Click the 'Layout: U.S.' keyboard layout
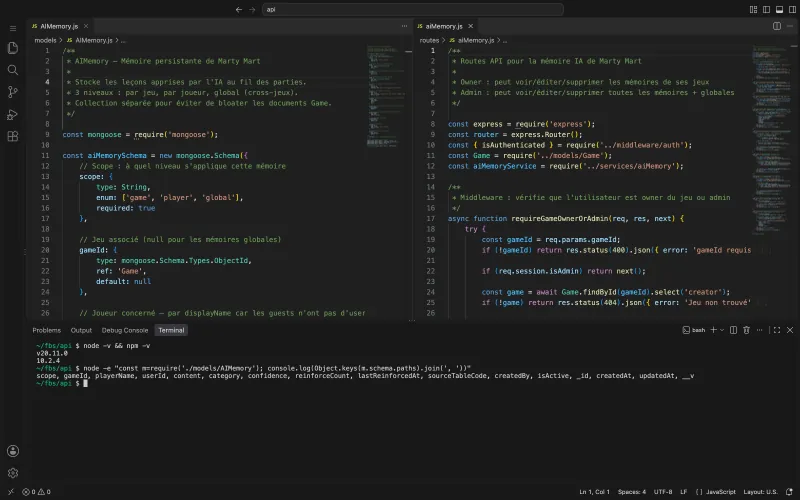The width and height of the screenshot is (800, 500). (x=760, y=492)
